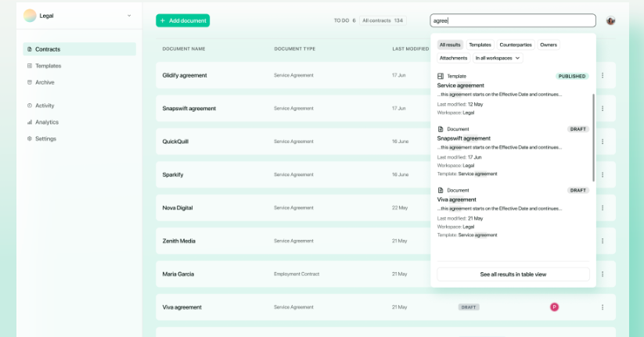Filter search results by Templates

click(x=480, y=45)
